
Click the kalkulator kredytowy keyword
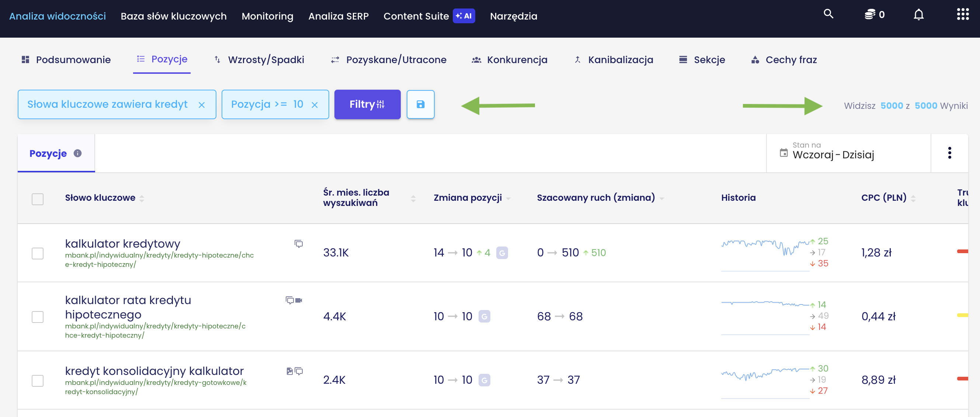(x=122, y=243)
